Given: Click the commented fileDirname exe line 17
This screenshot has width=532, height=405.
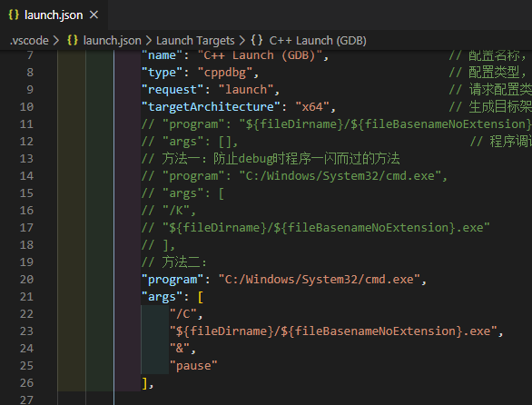Looking at the screenshot, I should (x=316, y=227).
